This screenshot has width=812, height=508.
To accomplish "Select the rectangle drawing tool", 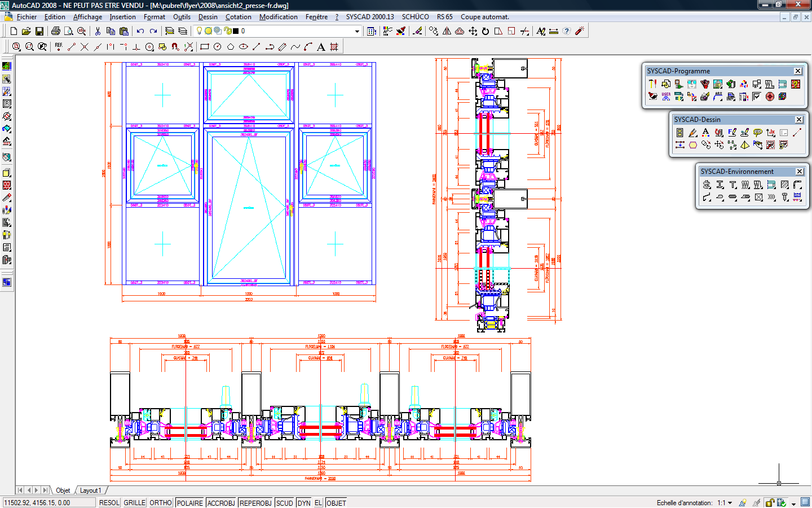I will pos(204,46).
